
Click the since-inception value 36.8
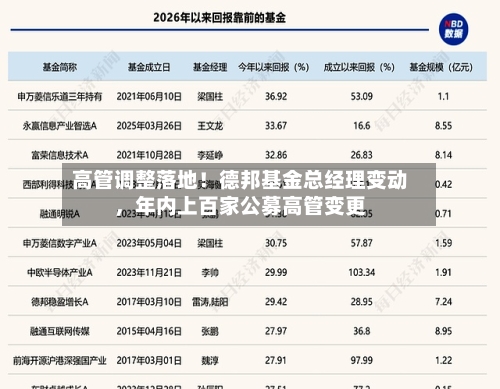click(362, 331)
